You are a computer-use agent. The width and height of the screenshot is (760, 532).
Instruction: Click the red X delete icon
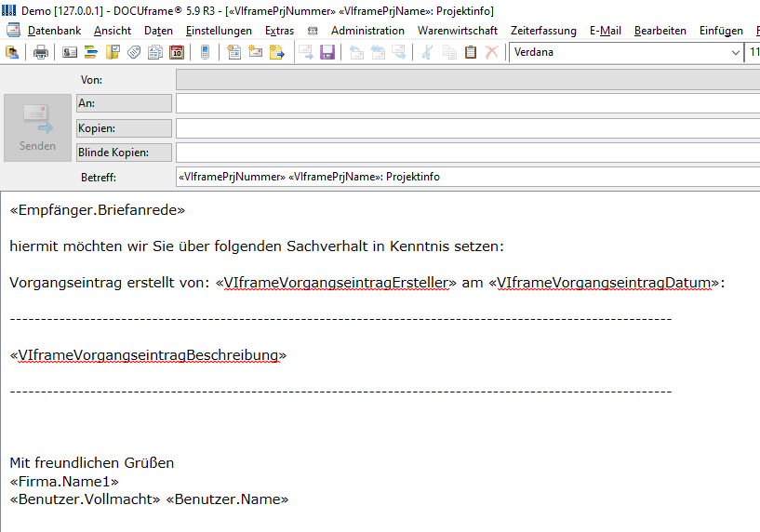click(x=491, y=52)
